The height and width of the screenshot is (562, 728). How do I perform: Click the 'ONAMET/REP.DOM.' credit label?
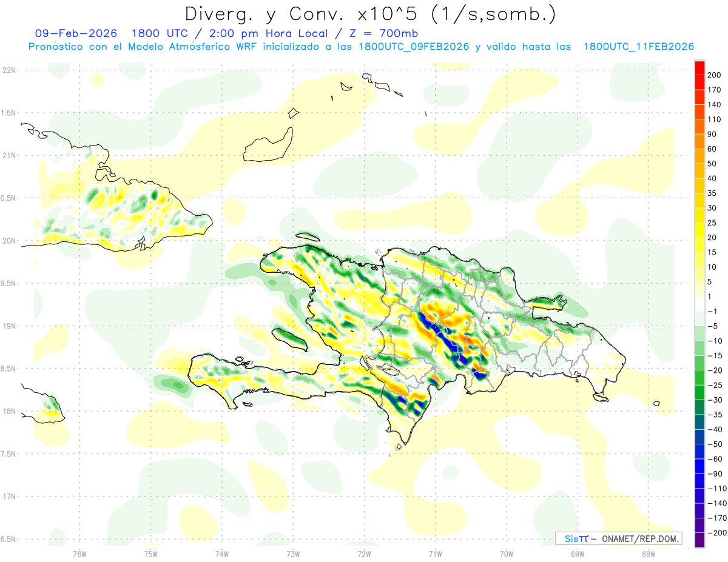pos(639,538)
